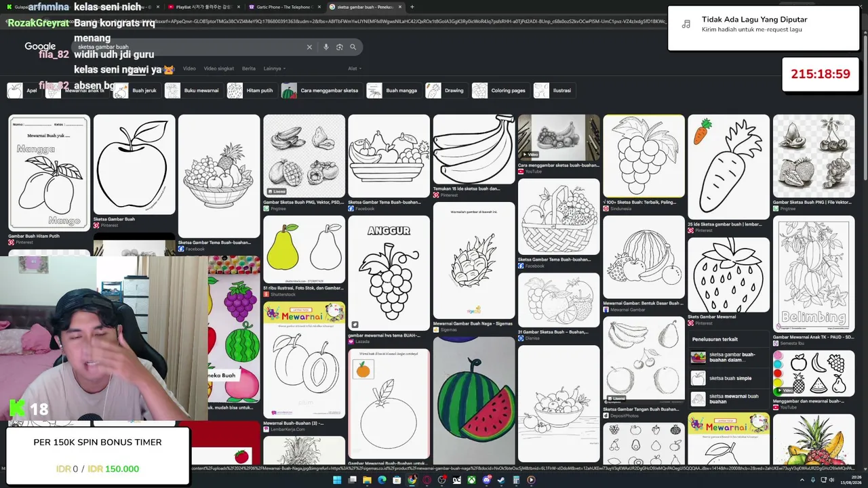Apply the Buah mangga filter chip
Image resolution: width=868 pixels, height=488 pixels.
[393, 91]
